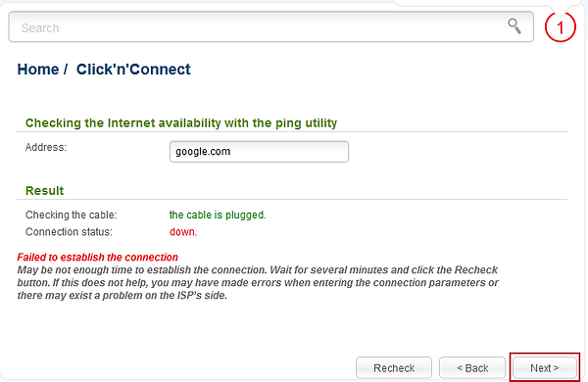Screen dimensions: 588x382
Task: Click the red 'Failed to establish the connection' message
Action: 97,258
